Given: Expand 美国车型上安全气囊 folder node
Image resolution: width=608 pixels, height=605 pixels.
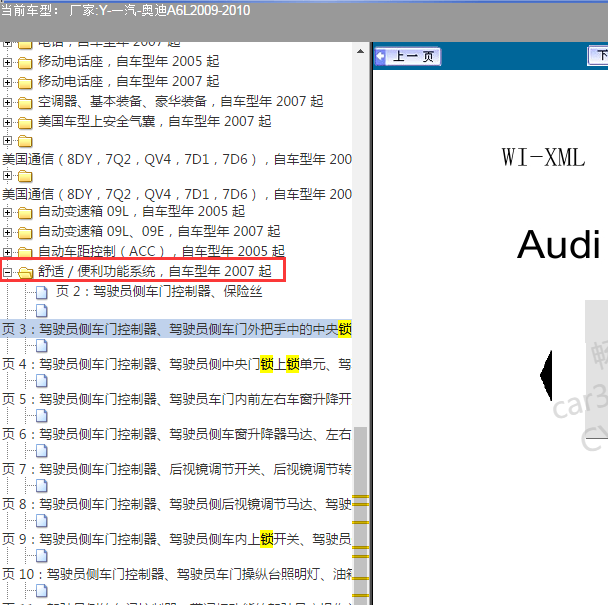Looking at the screenshot, I should click(7, 123).
